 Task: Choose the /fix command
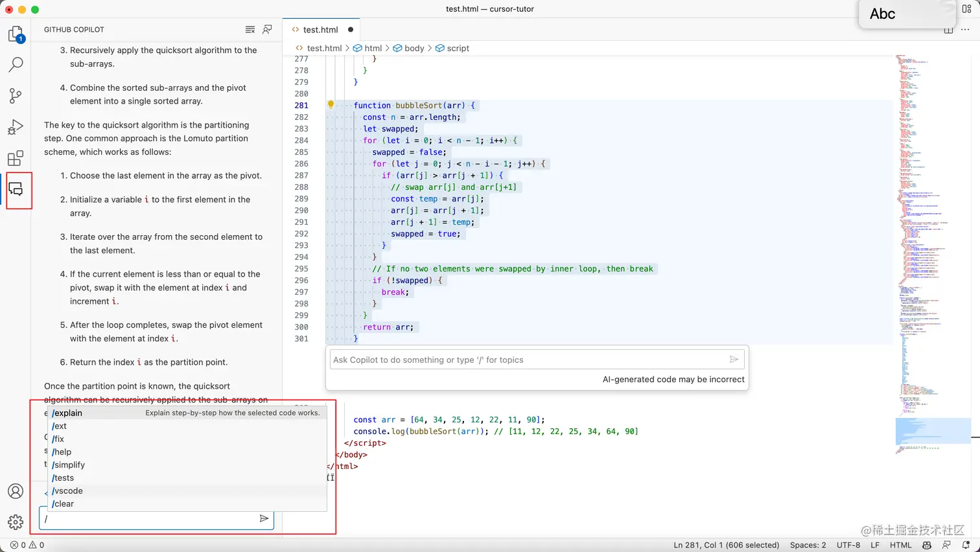click(187, 439)
